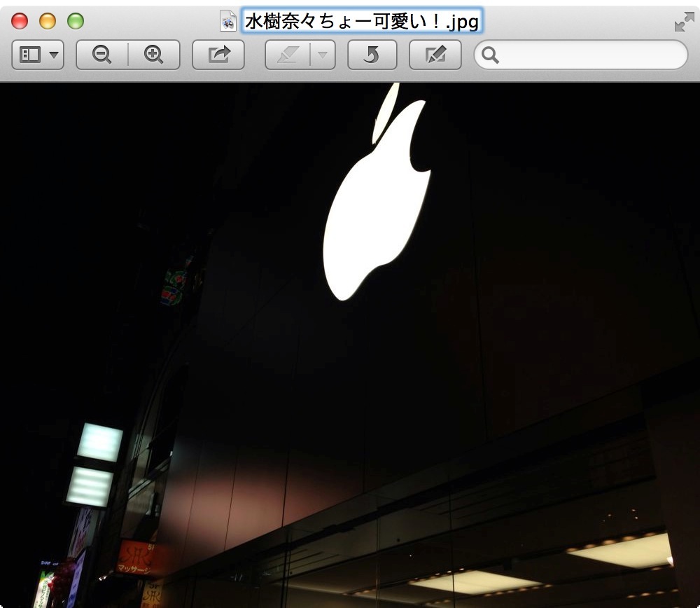Rotate the image with the rotate button

(372, 55)
